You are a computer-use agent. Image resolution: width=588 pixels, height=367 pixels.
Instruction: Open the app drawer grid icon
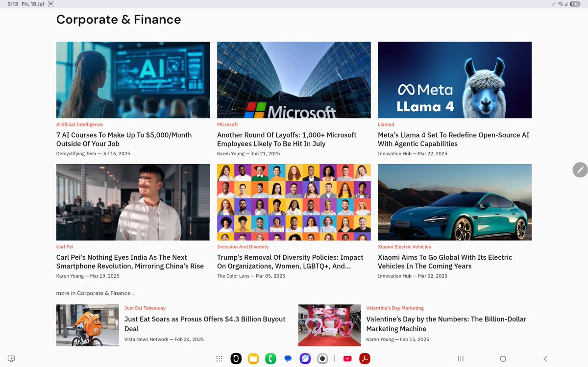(219, 359)
